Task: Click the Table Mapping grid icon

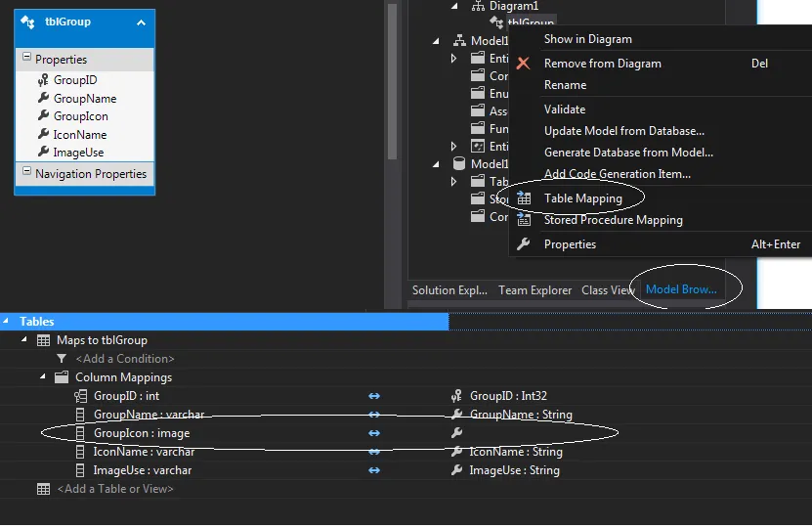Action: click(x=524, y=198)
